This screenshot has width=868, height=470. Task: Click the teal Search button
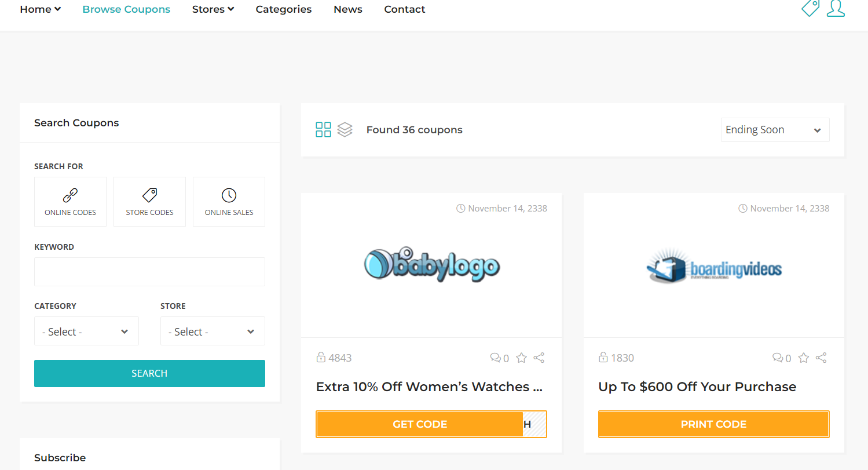[x=149, y=373]
